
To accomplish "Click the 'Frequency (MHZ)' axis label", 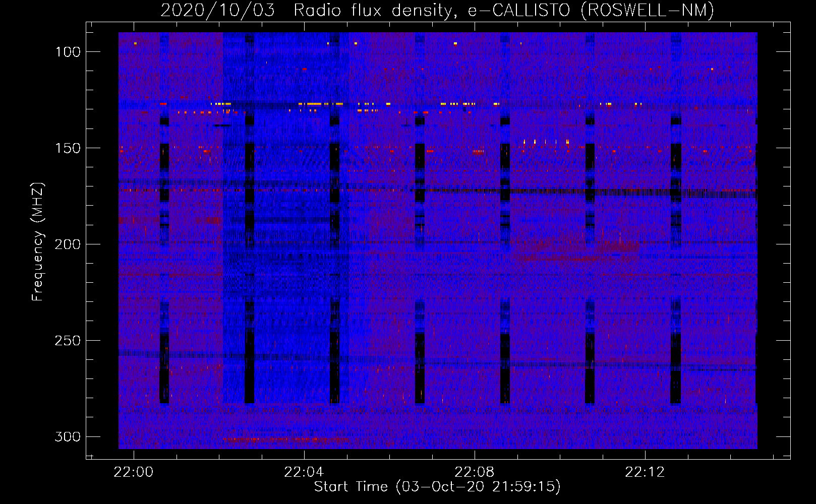I will (38, 241).
